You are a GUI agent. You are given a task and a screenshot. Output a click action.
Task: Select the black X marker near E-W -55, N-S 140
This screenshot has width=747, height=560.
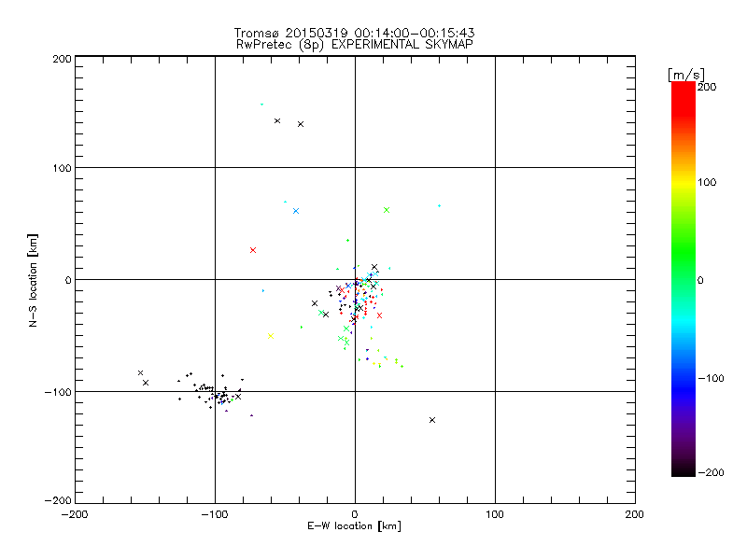[x=277, y=121]
